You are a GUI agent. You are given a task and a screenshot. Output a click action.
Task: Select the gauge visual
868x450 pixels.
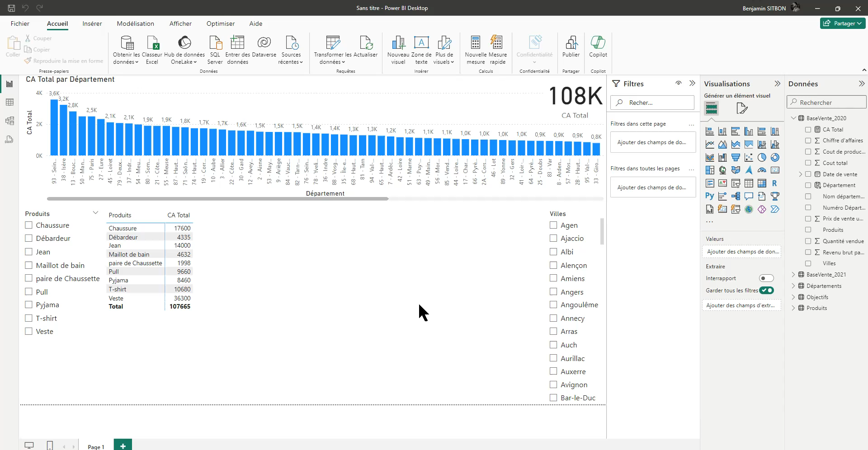pyautogui.click(x=762, y=170)
